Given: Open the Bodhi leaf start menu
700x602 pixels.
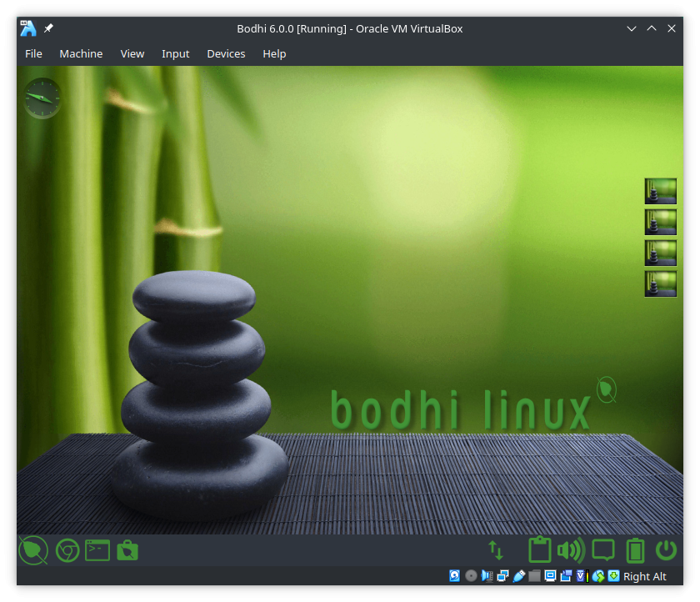Looking at the screenshot, I should (32, 550).
